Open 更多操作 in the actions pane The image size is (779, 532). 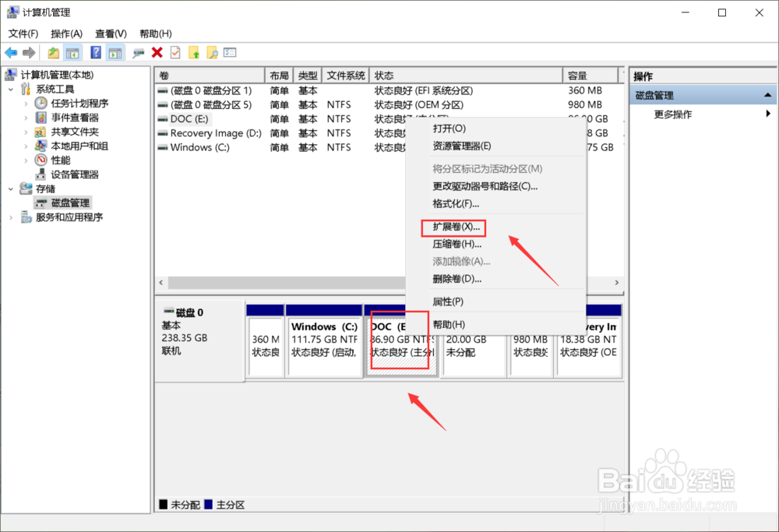(703, 115)
